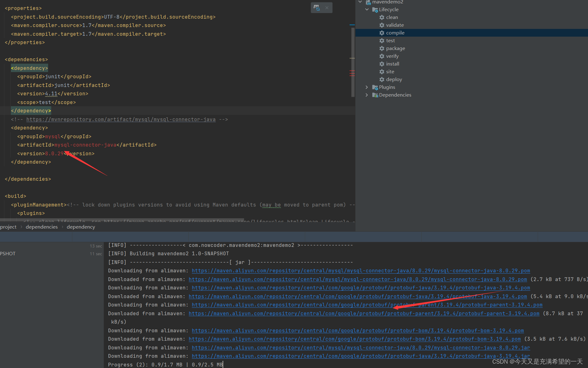This screenshot has width=588, height=368.
Task: Place cursor in junit version 4.11
Action: 51,94
